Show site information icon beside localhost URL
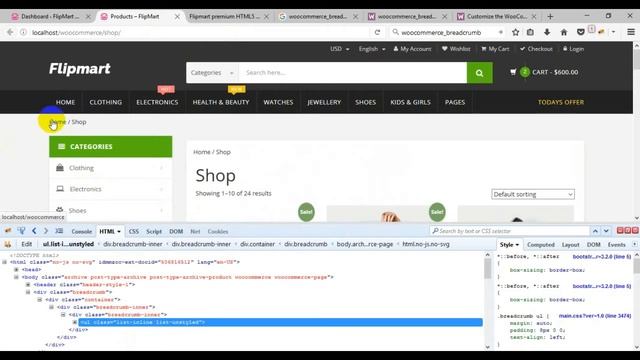 [x=23, y=32]
